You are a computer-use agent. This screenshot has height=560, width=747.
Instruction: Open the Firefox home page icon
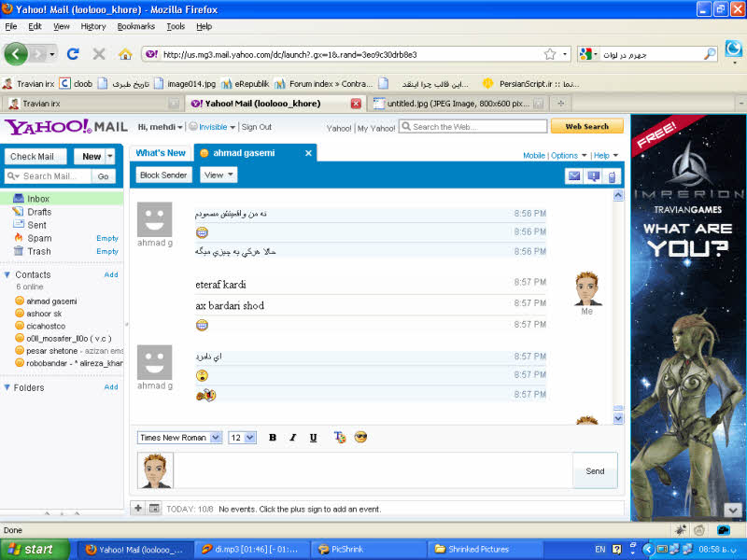(x=125, y=54)
